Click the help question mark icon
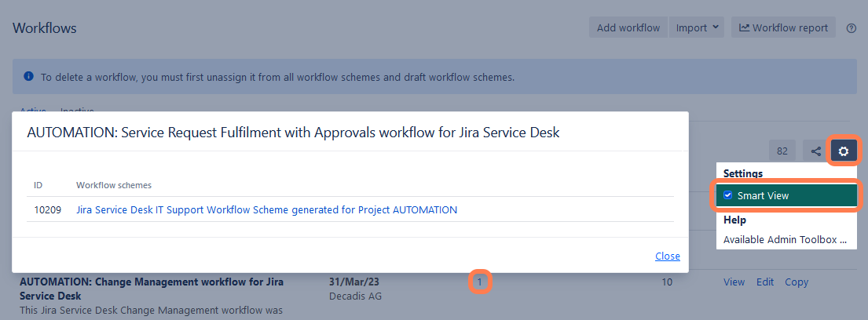The image size is (868, 320). [851, 28]
